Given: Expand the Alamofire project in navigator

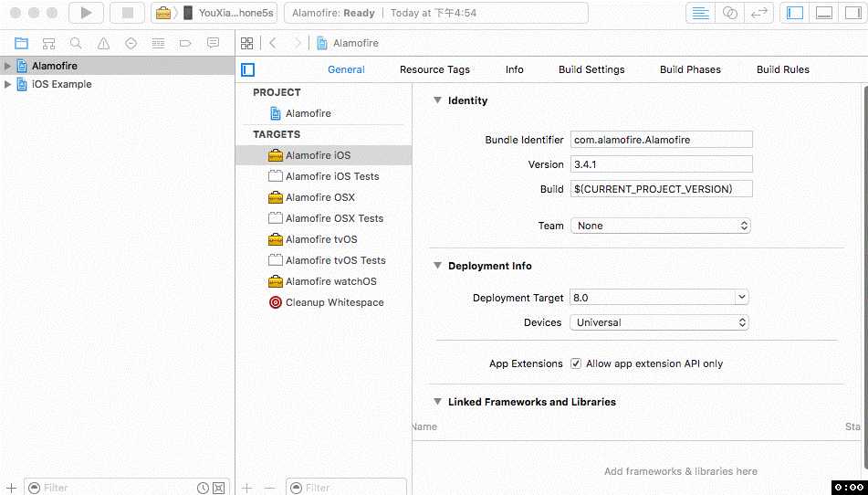Looking at the screenshot, I should tap(7, 66).
